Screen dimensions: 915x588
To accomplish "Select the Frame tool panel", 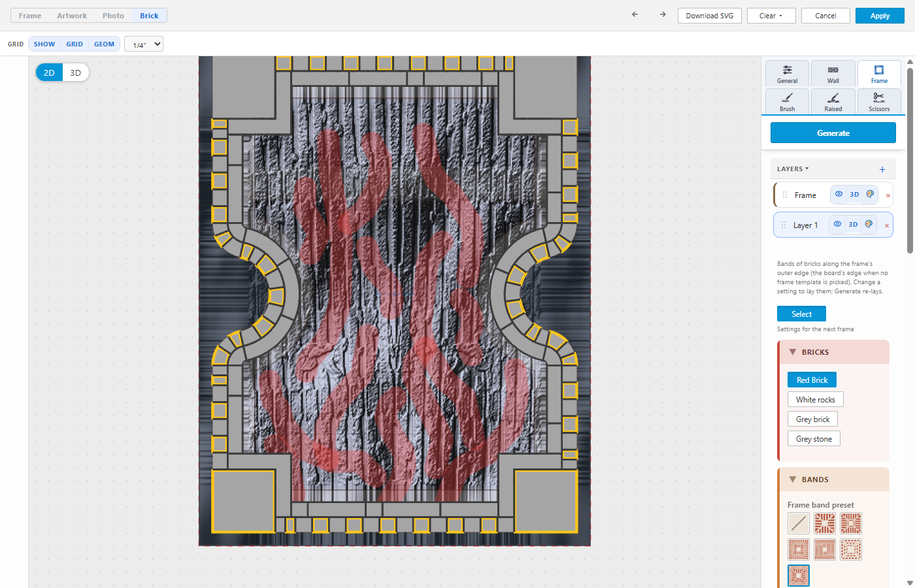I will coord(879,73).
